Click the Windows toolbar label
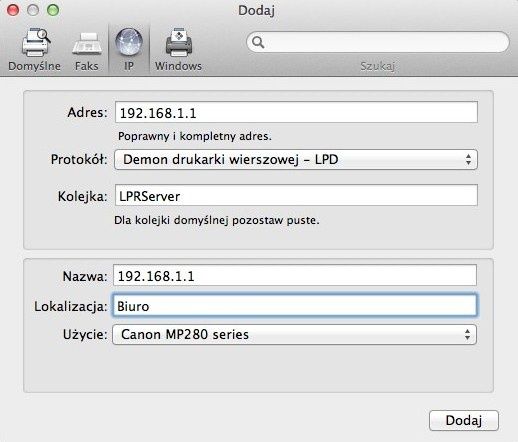Image resolution: width=518 pixels, height=442 pixels. pos(178,66)
